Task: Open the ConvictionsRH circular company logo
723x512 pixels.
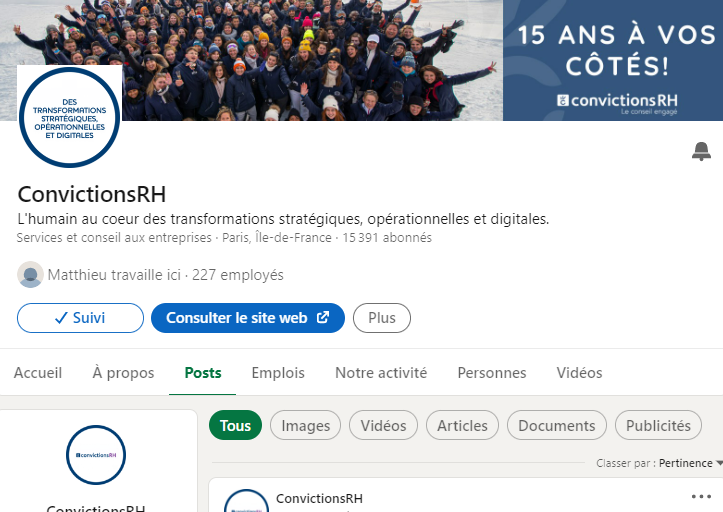Action: (70, 117)
